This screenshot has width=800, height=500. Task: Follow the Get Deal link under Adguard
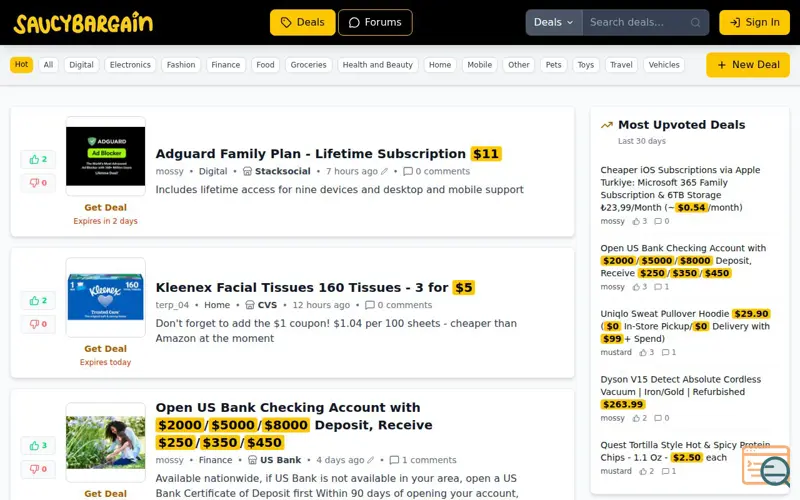(x=106, y=208)
